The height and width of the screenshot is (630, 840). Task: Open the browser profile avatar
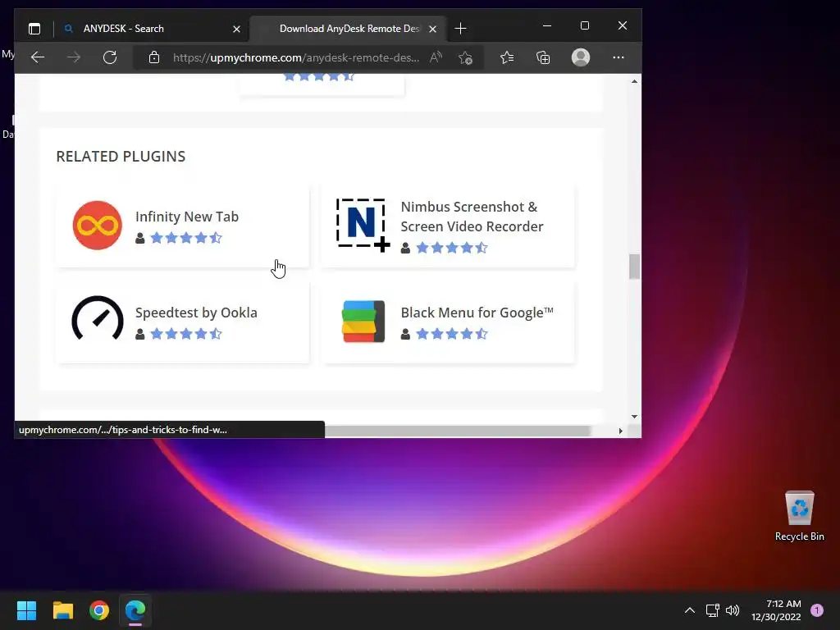tap(581, 57)
